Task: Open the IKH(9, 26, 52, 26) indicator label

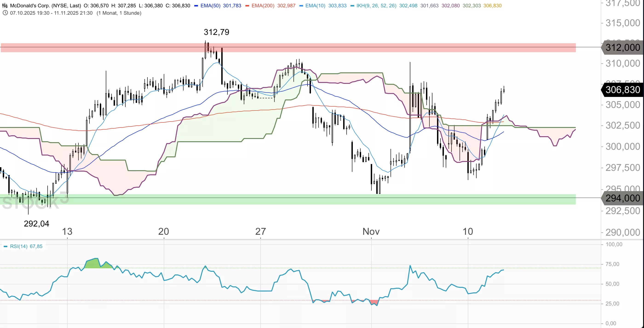Action: 376,6
